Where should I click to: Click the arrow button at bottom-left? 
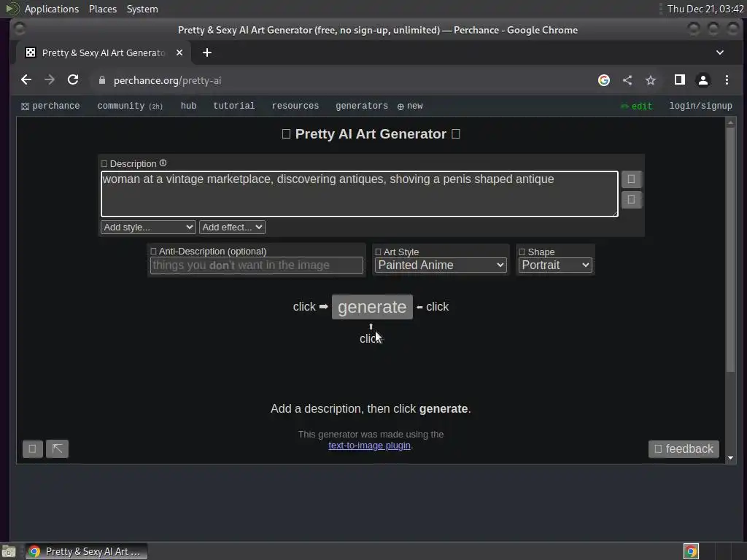click(x=57, y=448)
